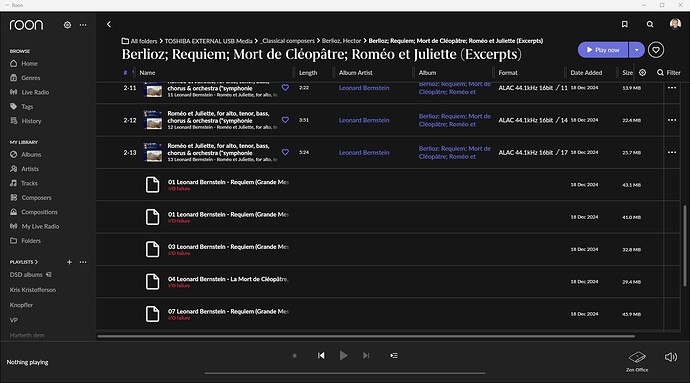Open Artists in My Library

point(24,169)
